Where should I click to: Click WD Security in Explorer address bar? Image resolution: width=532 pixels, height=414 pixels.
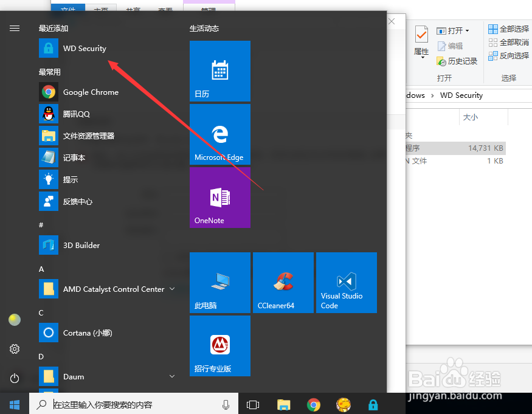coord(461,95)
